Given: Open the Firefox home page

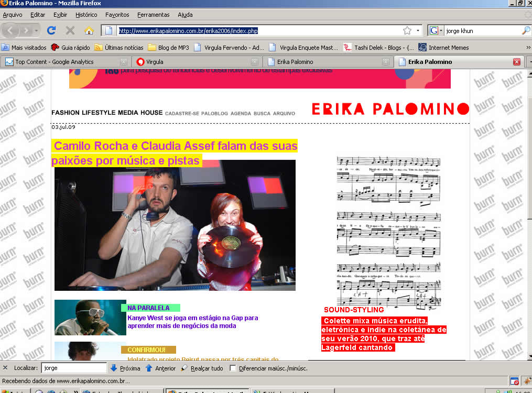Looking at the screenshot, I should [89, 31].
